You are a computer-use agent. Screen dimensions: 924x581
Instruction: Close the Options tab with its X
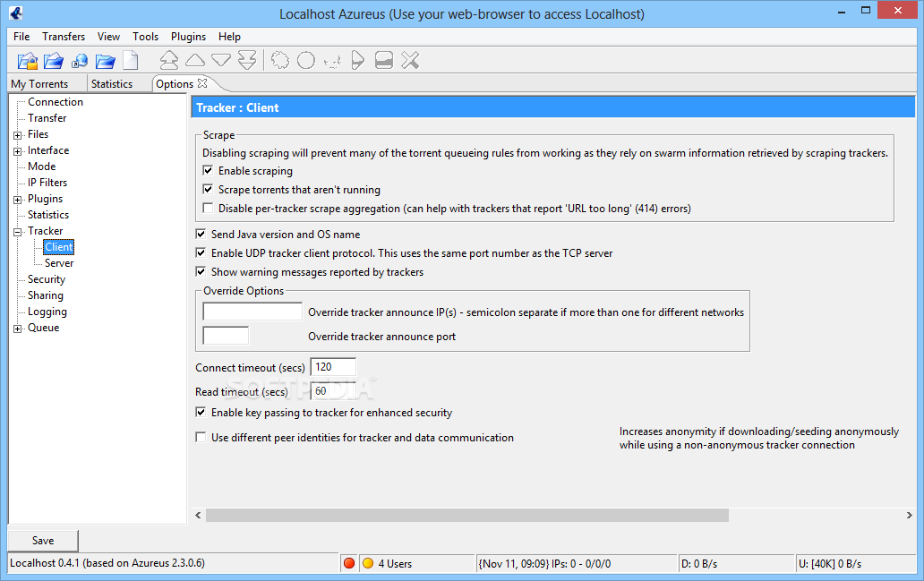tap(202, 83)
